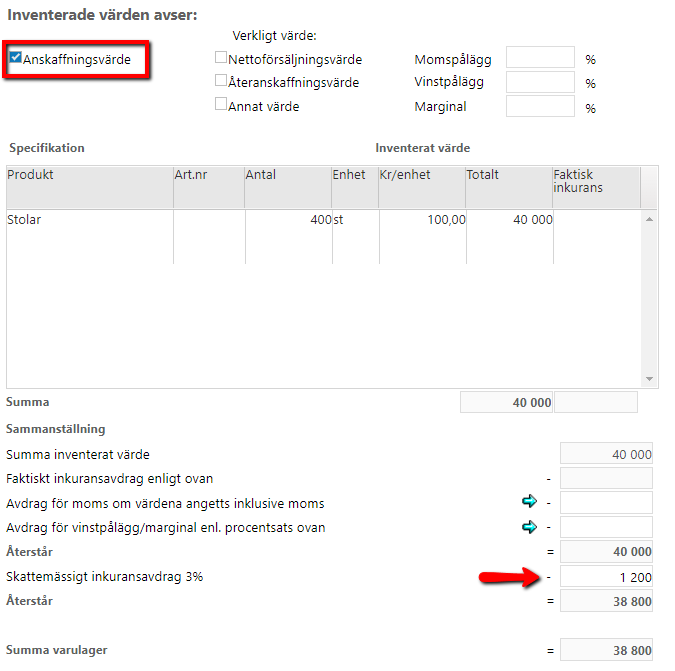Click the Summa varulager result field

[606, 649]
